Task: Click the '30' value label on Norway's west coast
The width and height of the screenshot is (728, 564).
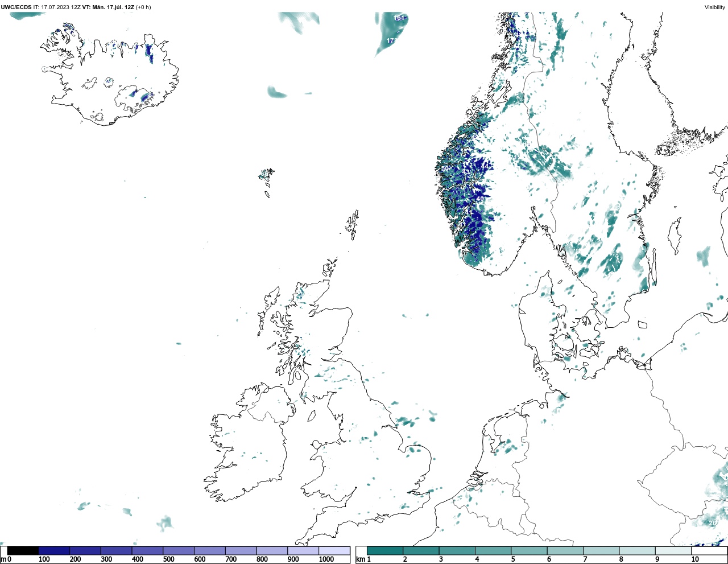Action: 445,169
